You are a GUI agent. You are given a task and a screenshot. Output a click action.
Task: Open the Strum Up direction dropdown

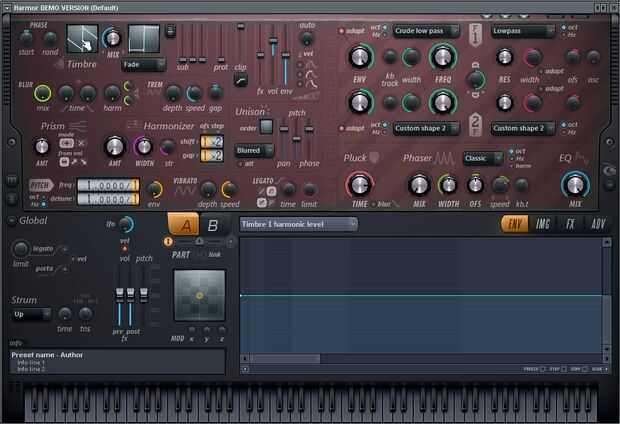coord(31,314)
